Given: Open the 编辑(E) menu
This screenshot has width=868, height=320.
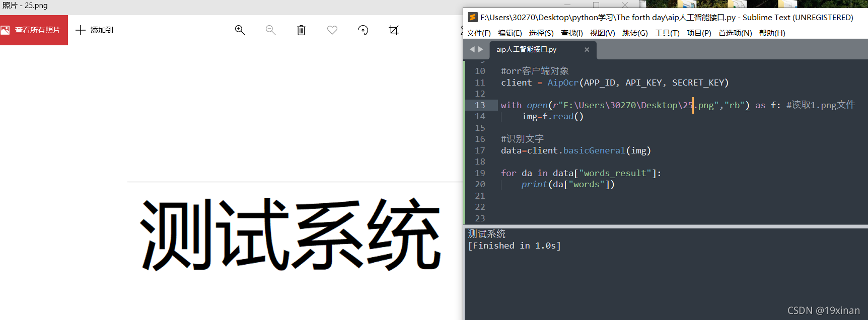Looking at the screenshot, I should pyautogui.click(x=510, y=33).
